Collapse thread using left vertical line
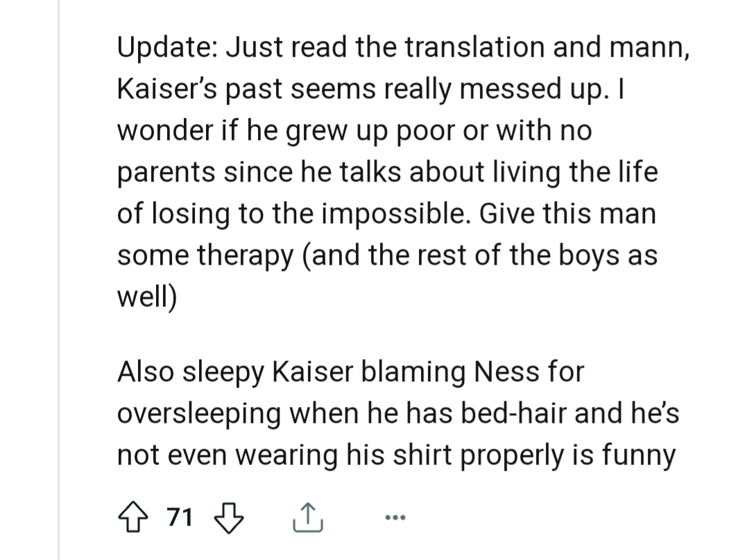This screenshot has height=560, width=747. (60, 277)
